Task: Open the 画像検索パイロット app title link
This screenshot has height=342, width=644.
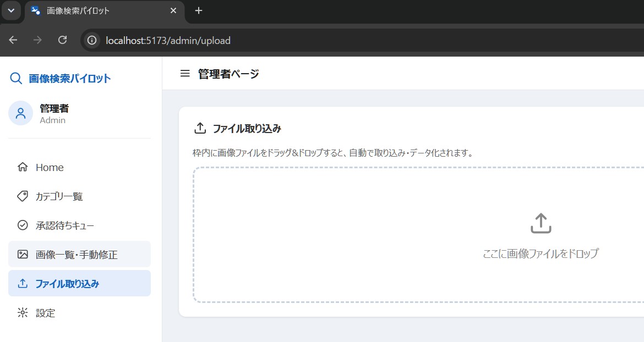Action: pyautogui.click(x=69, y=78)
